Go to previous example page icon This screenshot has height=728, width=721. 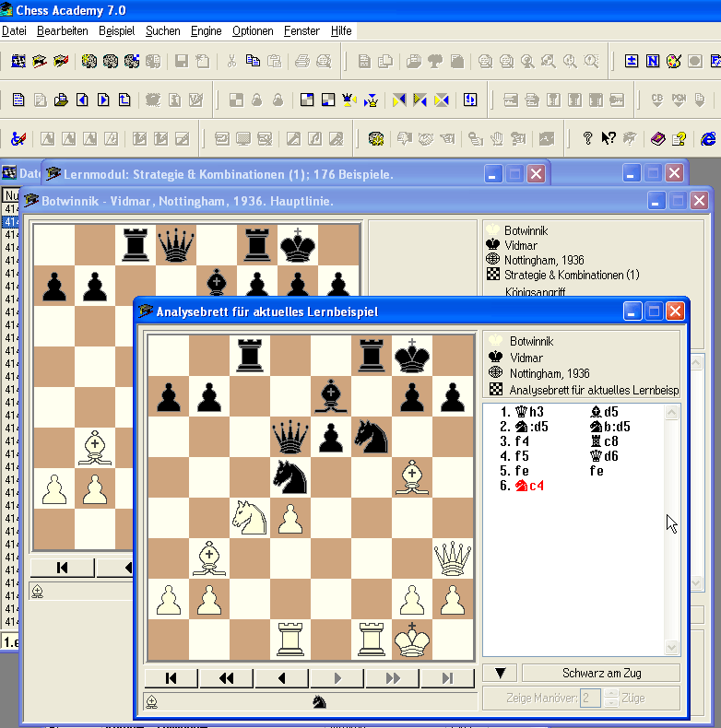pyautogui.click(x=82, y=100)
